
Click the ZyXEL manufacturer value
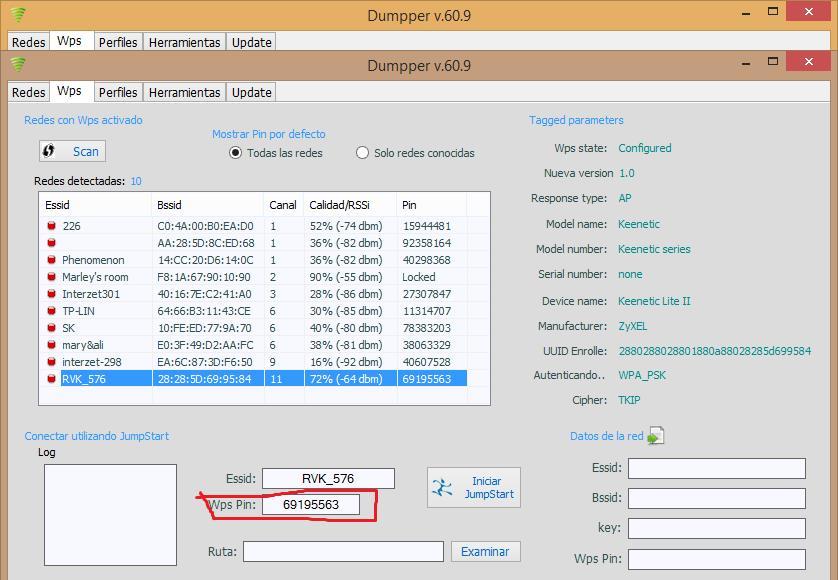tap(632, 326)
